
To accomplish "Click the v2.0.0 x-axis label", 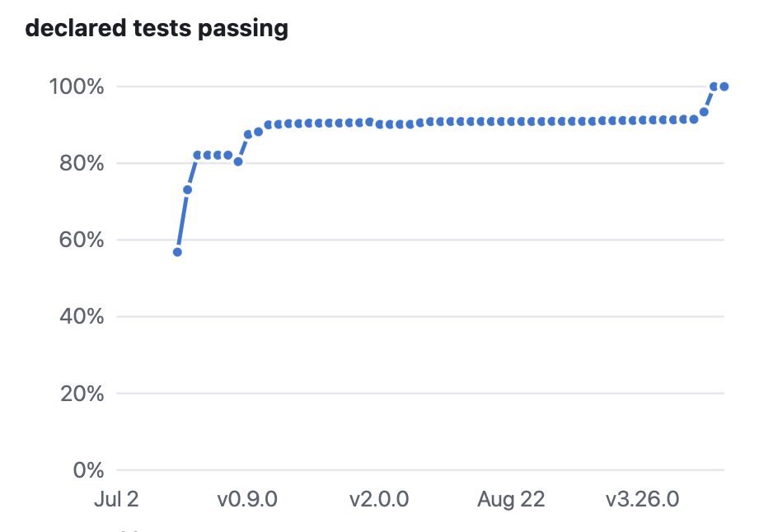I will [x=379, y=500].
